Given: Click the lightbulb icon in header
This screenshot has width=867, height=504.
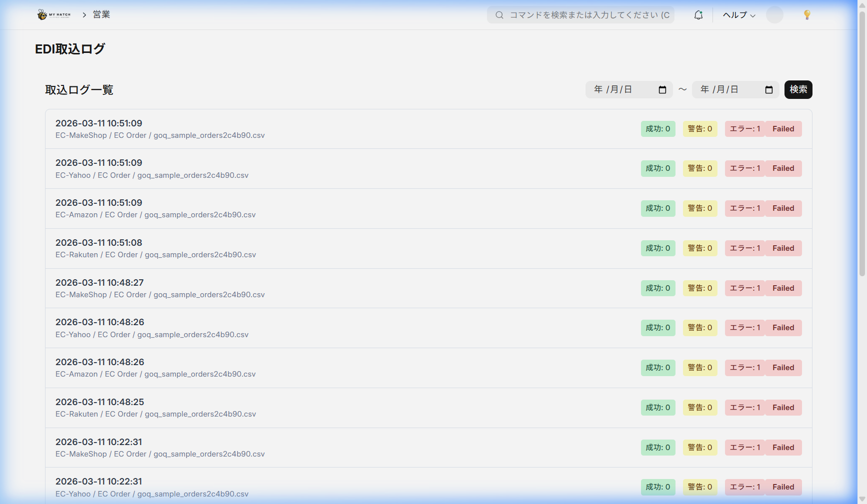Looking at the screenshot, I should [806, 15].
